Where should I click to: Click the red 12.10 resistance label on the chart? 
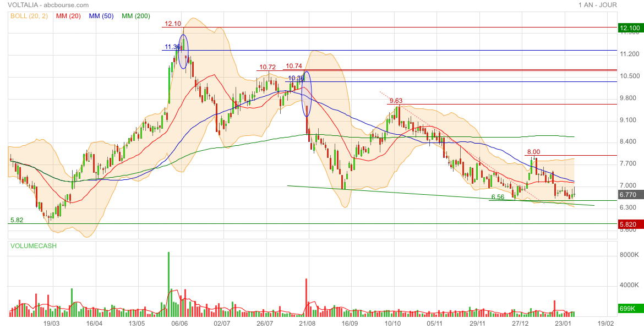click(x=173, y=24)
